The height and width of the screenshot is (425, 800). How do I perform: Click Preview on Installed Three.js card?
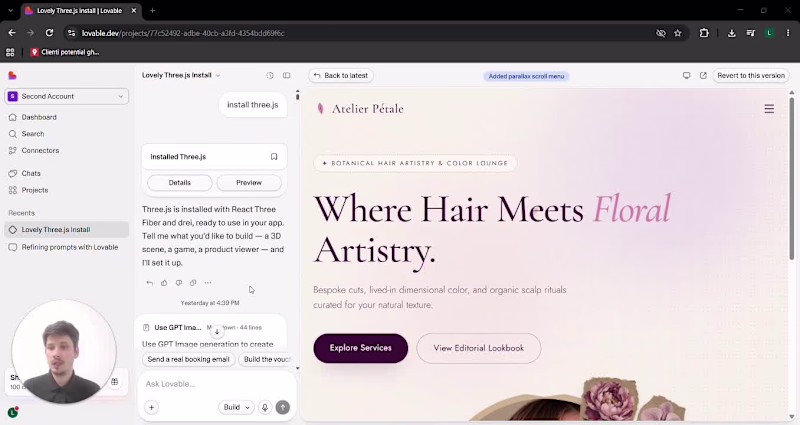click(x=249, y=183)
